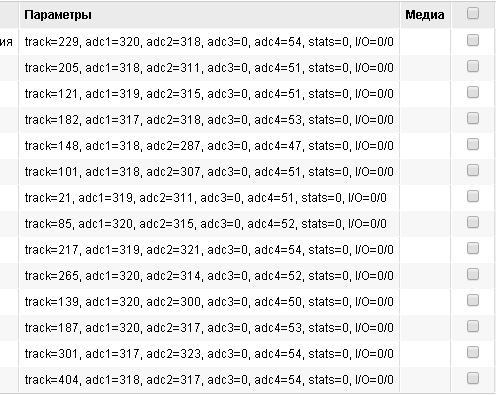Tick the checkbox for track=301 row
The height and width of the screenshot is (395, 496).
pos(473,352)
